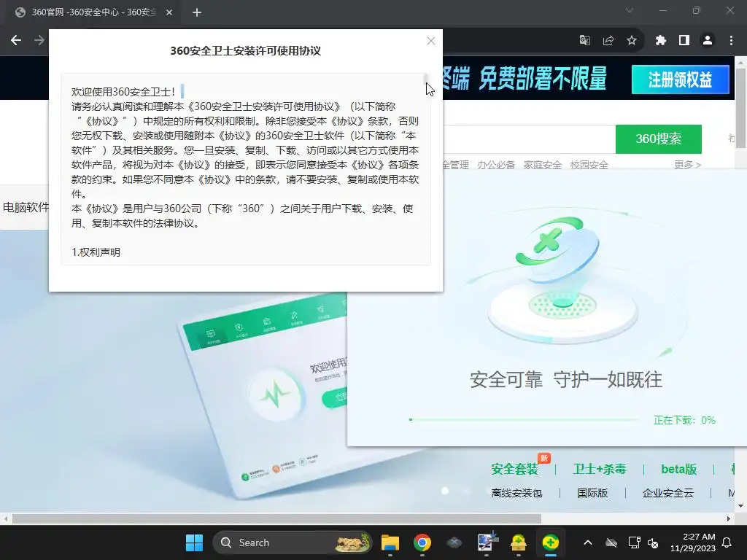Open the 办公必备 category link
The height and width of the screenshot is (560, 747).
[x=496, y=165]
